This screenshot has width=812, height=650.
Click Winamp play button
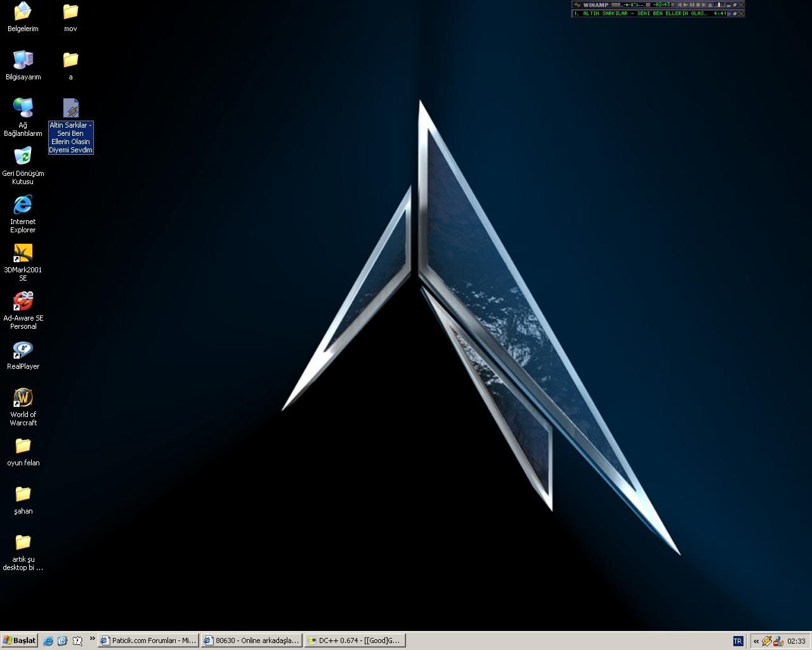[686, 4]
